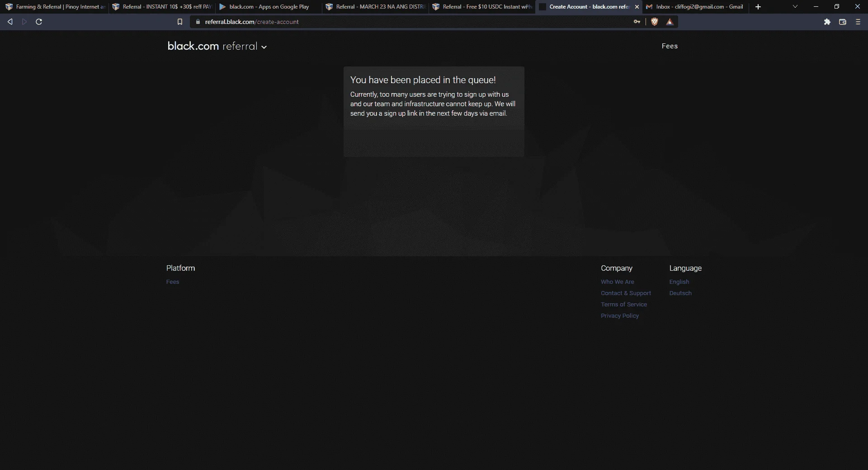Go forward using the browser forward arrow

coord(24,22)
